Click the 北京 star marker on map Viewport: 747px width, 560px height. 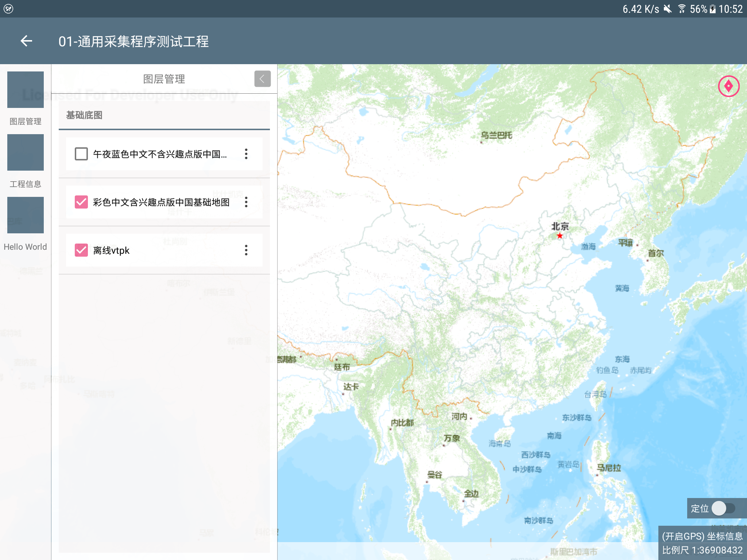pyautogui.click(x=560, y=236)
